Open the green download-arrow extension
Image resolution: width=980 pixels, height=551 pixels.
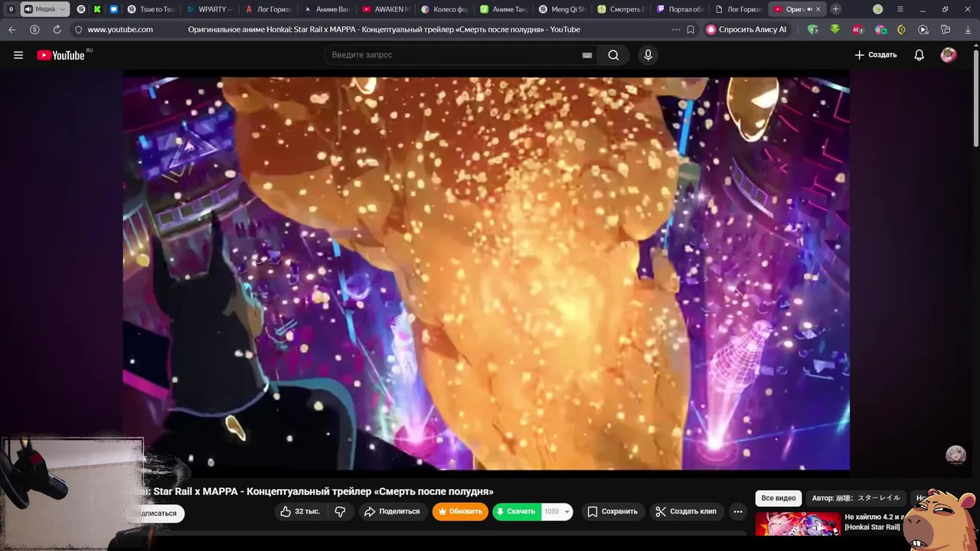pyautogui.click(x=835, y=30)
